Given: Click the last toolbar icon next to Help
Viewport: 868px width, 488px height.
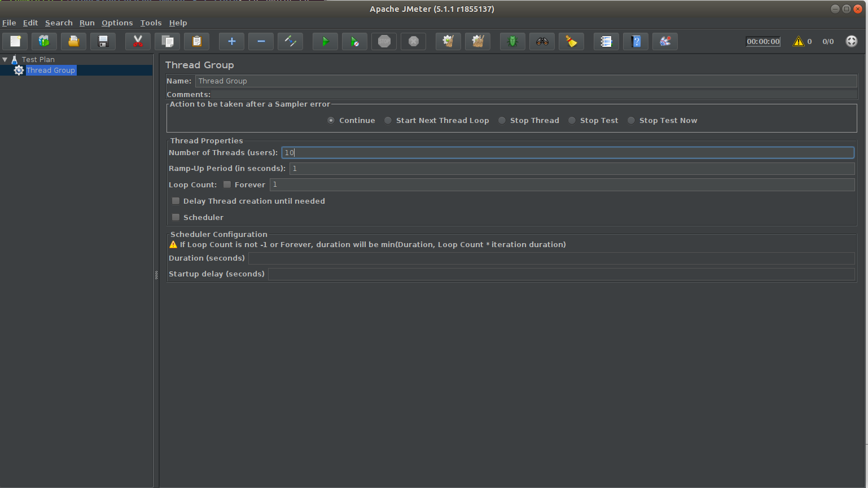Looking at the screenshot, I should 665,41.
